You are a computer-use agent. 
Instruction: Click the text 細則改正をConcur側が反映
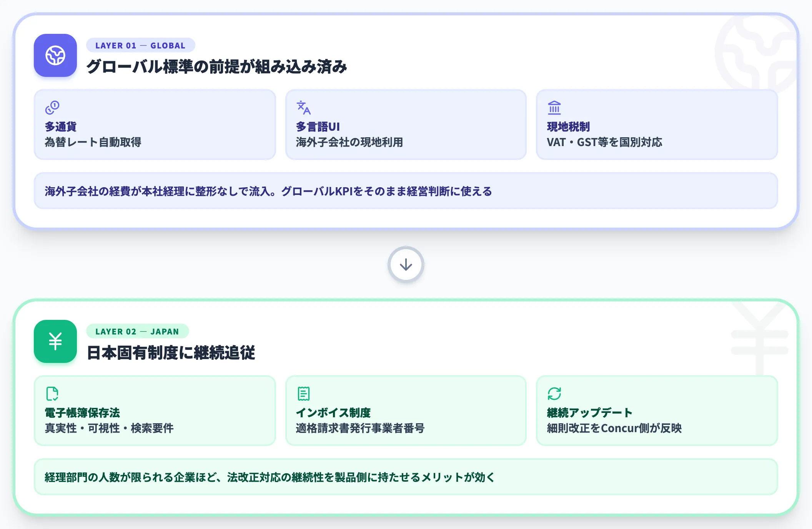[614, 428]
